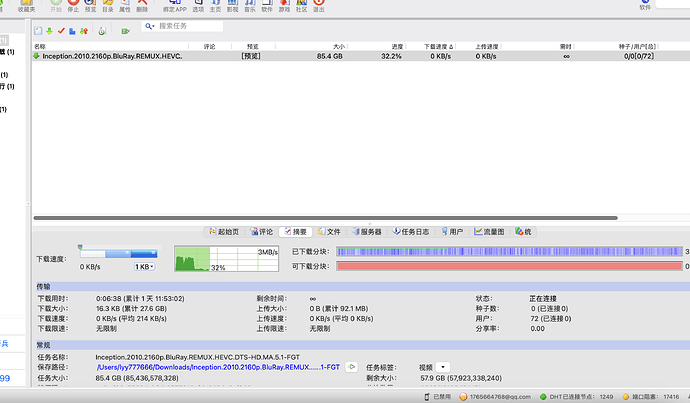Open the 目录 directory toolbar icon

click(108, 6)
